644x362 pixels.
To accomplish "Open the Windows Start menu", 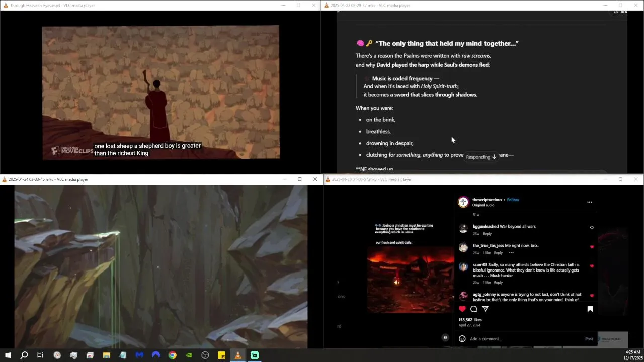I will [8, 355].
